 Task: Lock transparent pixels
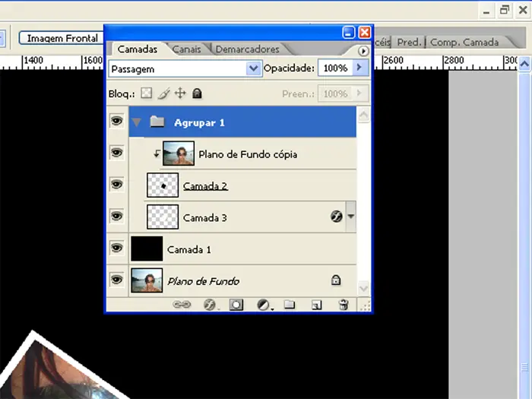click(146, 93)
